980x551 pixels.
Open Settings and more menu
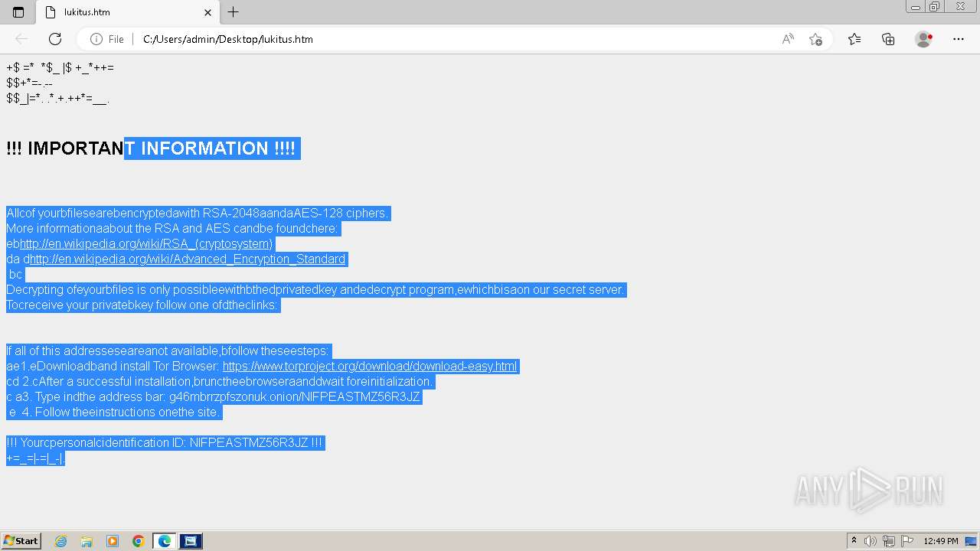click(959, 39)
